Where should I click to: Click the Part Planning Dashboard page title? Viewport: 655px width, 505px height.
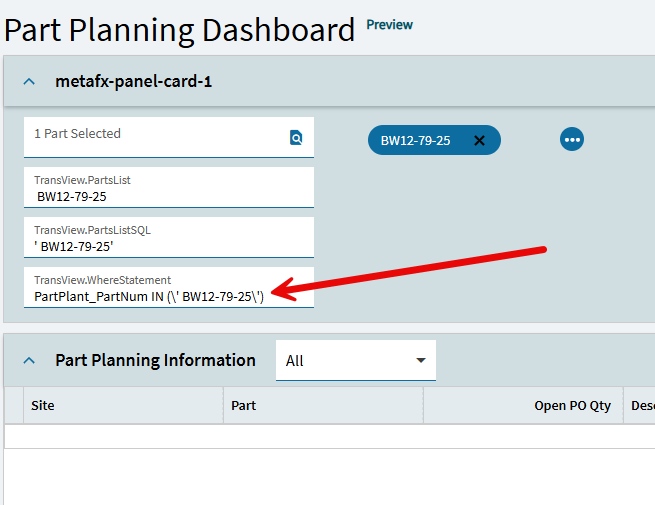[180, 29]
